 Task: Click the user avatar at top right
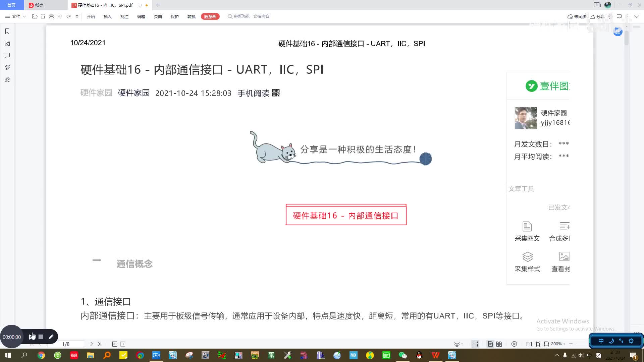608,5
